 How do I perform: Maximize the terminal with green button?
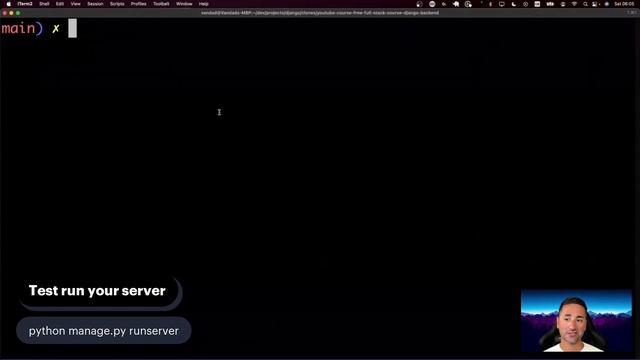click(x=18, y=13)
